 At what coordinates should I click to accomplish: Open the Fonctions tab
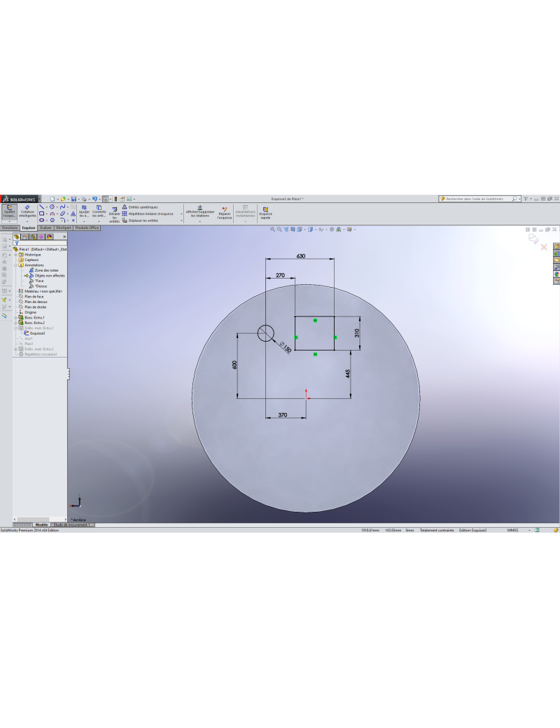pos(10,227)
